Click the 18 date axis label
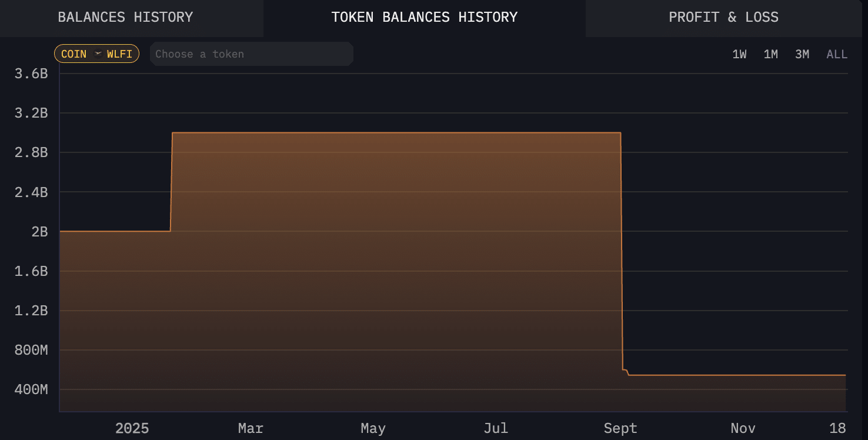Screen dimensions: 868x440 pos(837,428)
